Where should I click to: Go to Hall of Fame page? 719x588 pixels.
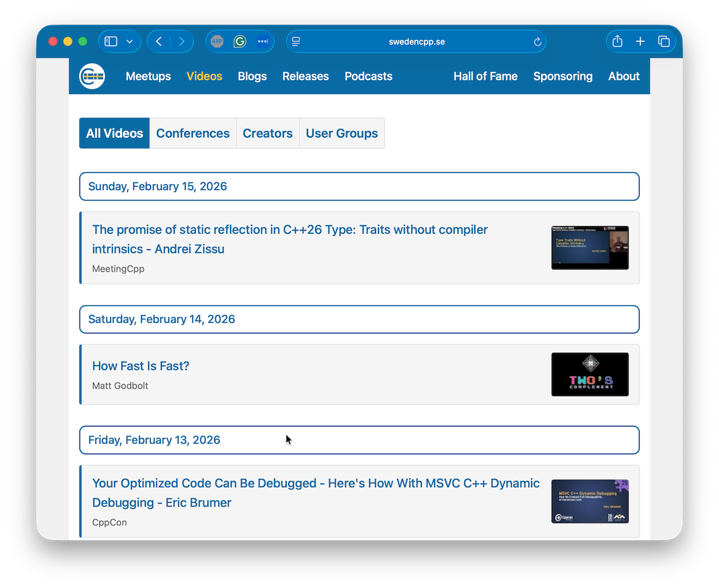coord(485,76)
